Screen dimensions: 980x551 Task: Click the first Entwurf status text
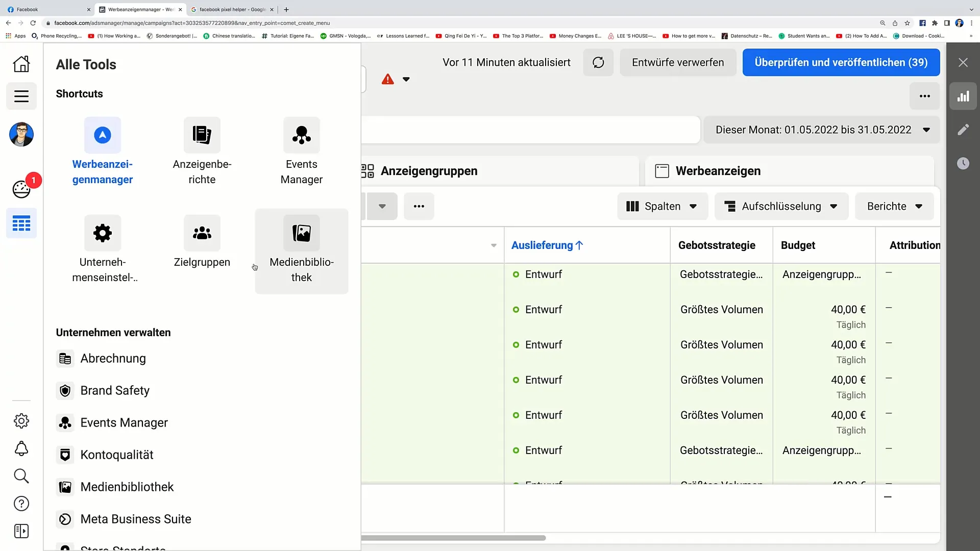tap(543, 274)
